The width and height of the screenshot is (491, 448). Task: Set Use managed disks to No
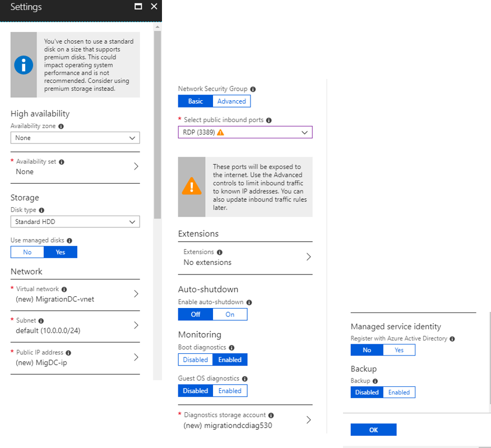(27, 252)
